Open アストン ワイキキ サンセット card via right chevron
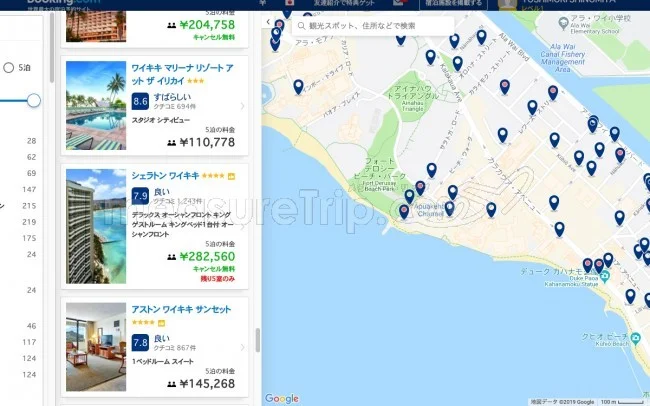The width and height of the screenshot is (650, 406). [x=243, y=348]
